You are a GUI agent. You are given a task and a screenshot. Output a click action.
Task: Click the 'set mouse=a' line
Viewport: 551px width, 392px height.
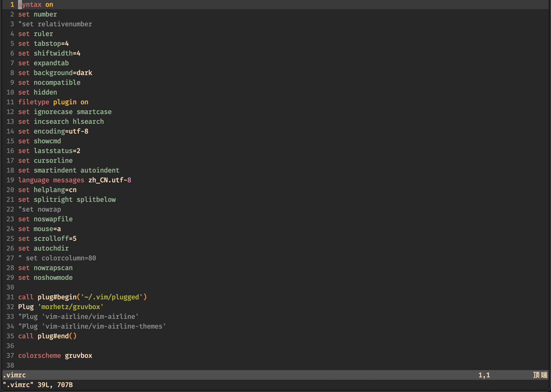click(x=39, y=229)
